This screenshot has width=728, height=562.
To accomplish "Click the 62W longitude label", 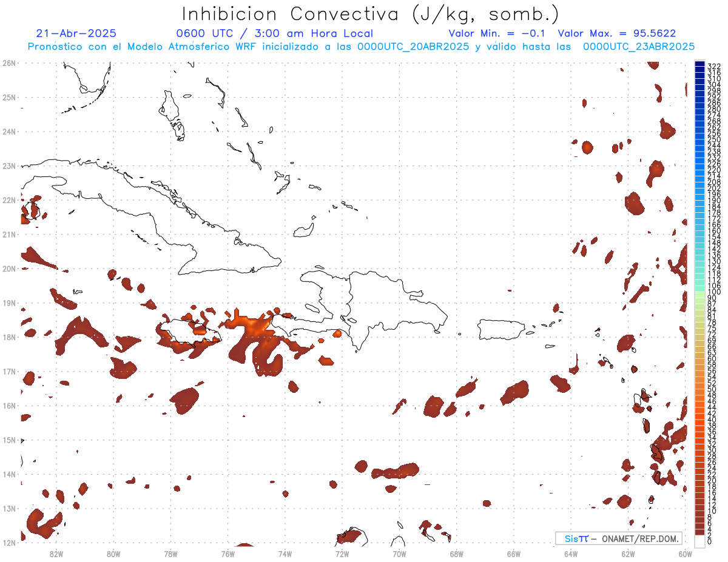I will (x=628, y=554).
